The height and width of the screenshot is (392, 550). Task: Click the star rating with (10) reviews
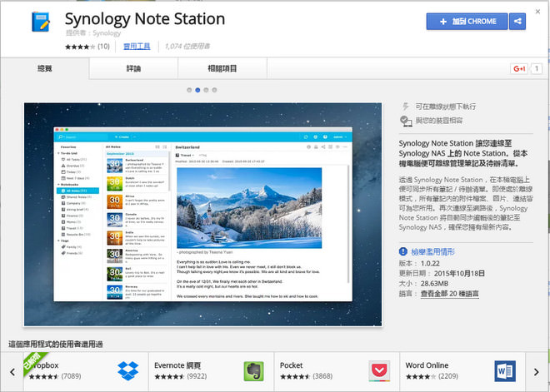(x=87, y=47)
